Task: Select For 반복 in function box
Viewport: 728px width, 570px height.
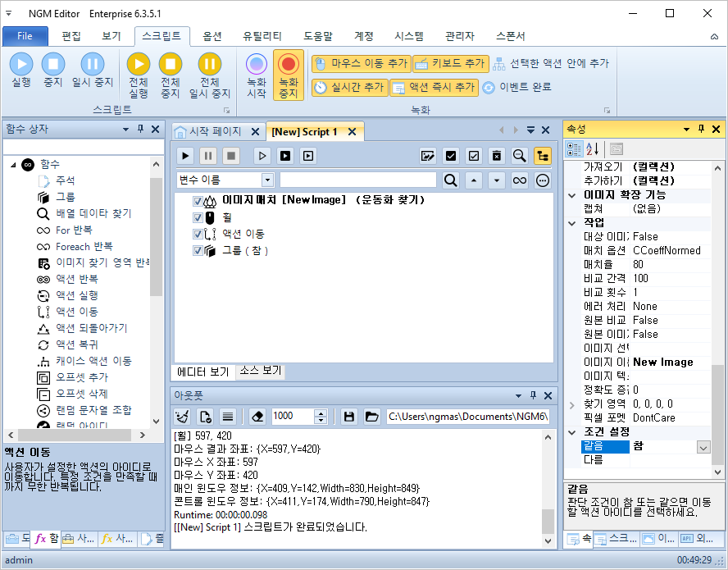Action: tap(74, 230)
